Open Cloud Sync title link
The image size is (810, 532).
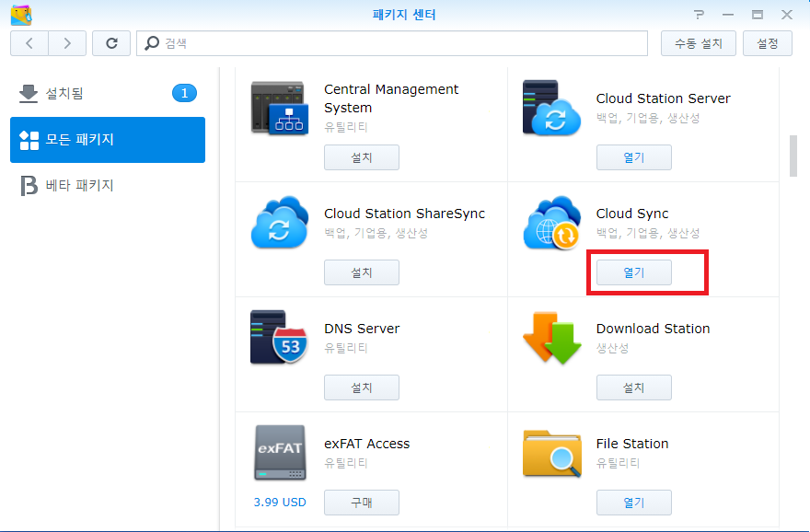point(632,214)
